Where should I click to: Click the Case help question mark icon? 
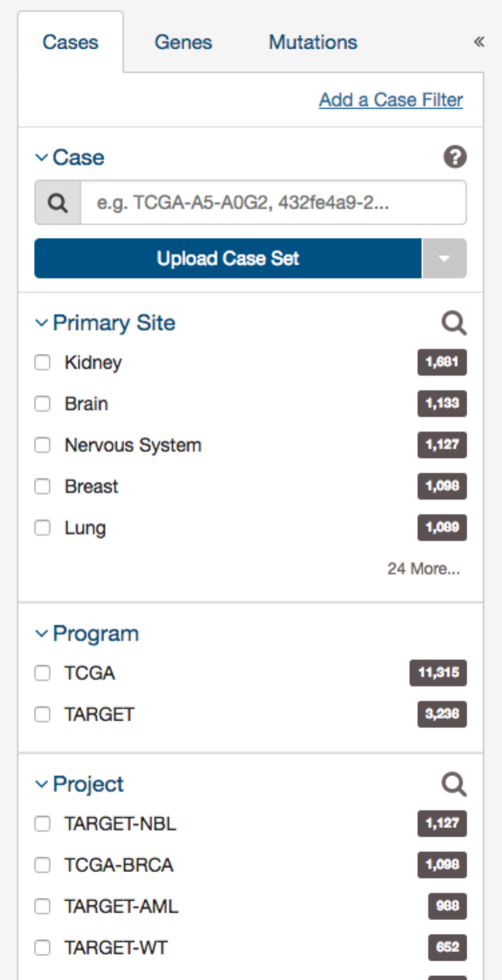click(455, 158)
